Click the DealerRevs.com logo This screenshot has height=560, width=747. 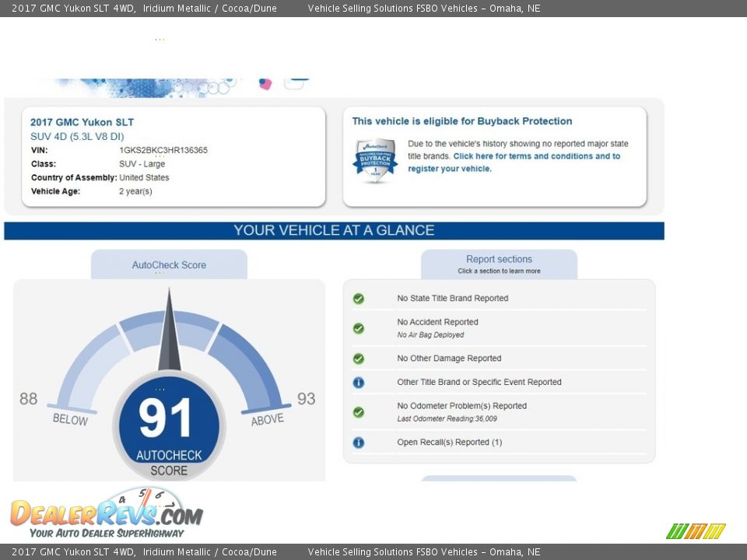coord(107,513)
